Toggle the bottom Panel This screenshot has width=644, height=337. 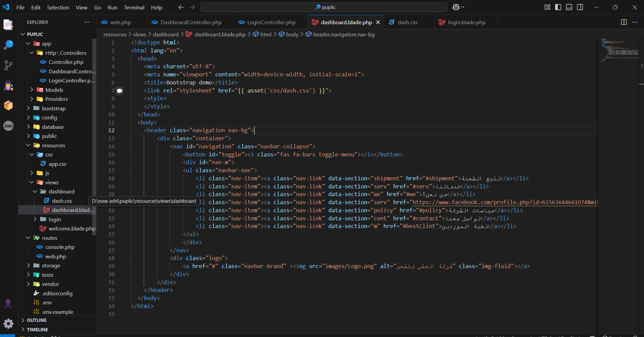click(x=569, y=7)
